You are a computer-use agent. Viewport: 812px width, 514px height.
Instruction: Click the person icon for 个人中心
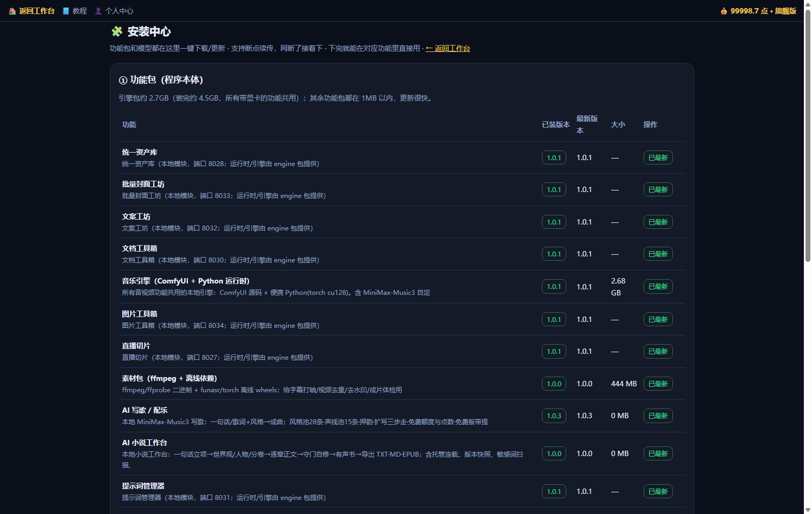tap(99, 11)
